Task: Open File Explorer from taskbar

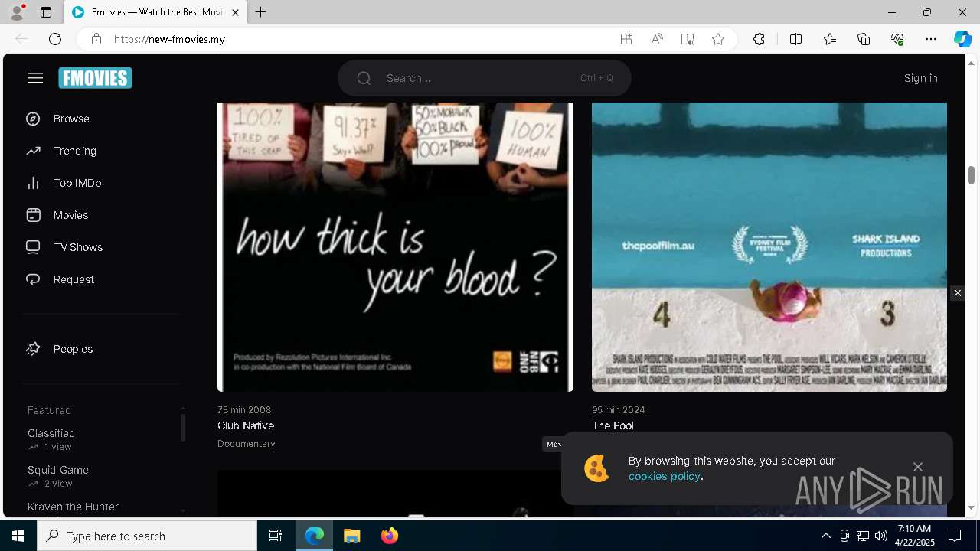Action: (351, 536)
